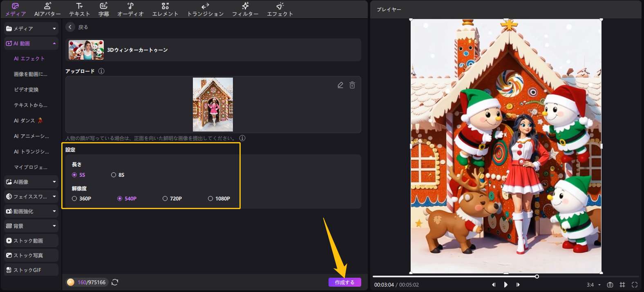Open マイプロジェ... in sidebar
This screenshot has height=292, width=644.
tap(31, 167)
